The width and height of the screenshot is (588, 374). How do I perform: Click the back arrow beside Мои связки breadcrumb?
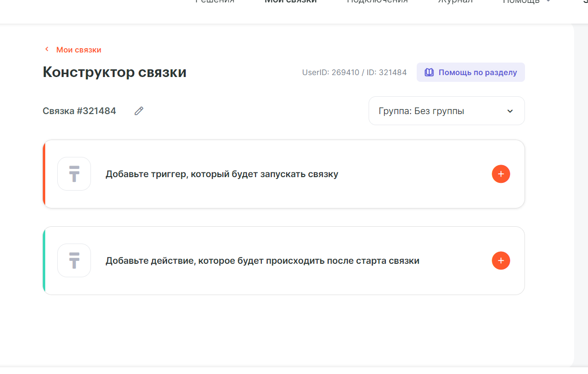(47, 50)
